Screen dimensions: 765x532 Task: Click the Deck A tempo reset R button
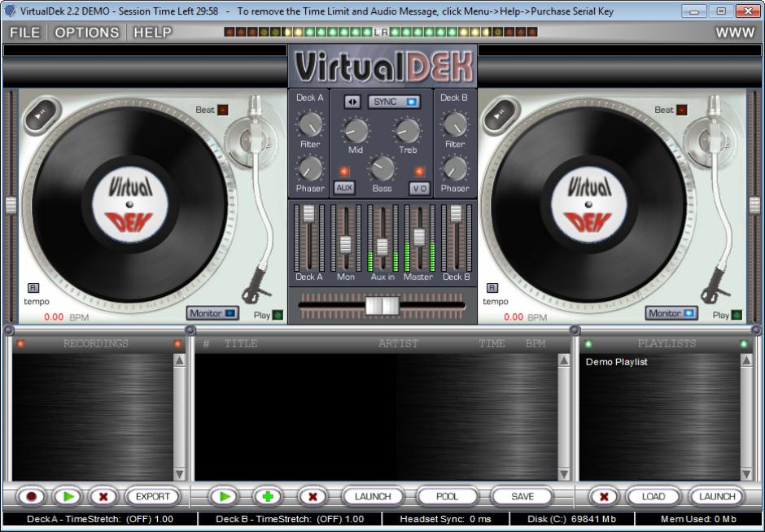point(33,288)
